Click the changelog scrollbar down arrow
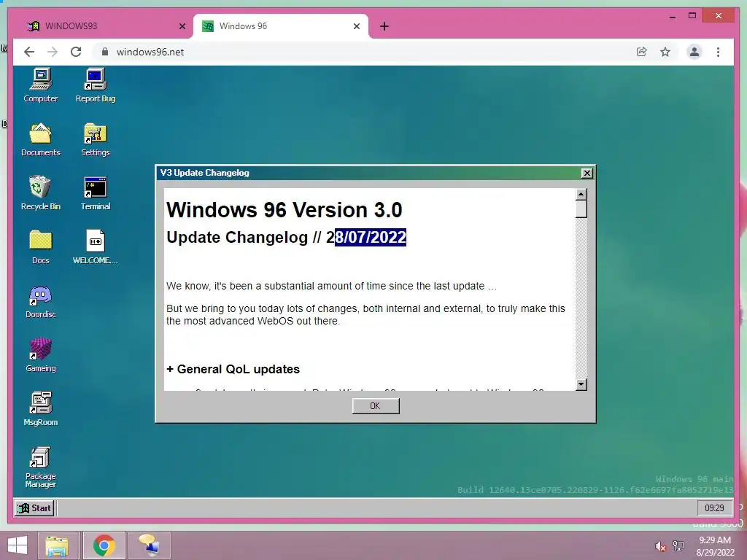This screenshot has height=560, width=747. [x=581, y=384]
